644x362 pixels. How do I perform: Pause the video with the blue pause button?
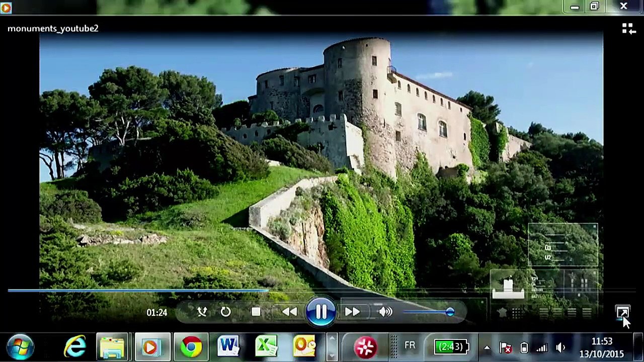pyautogui.click(x=320, y=312)
